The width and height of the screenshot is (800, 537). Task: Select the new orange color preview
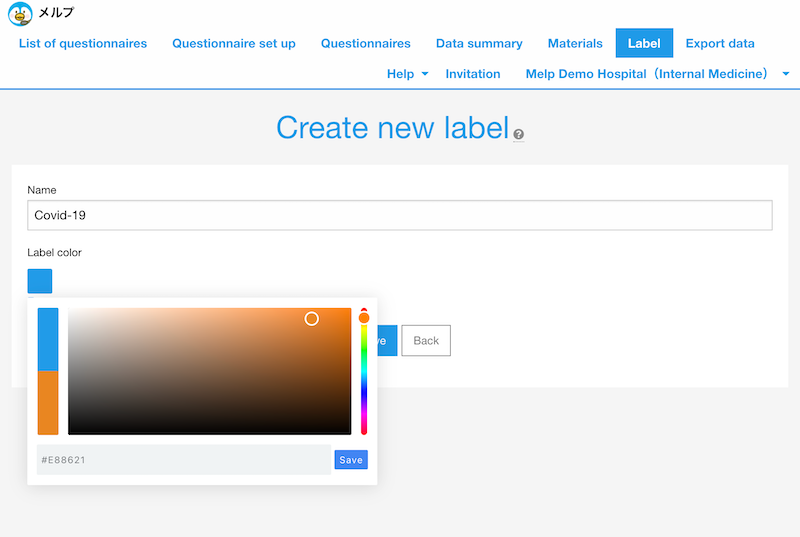click(48, 403)
